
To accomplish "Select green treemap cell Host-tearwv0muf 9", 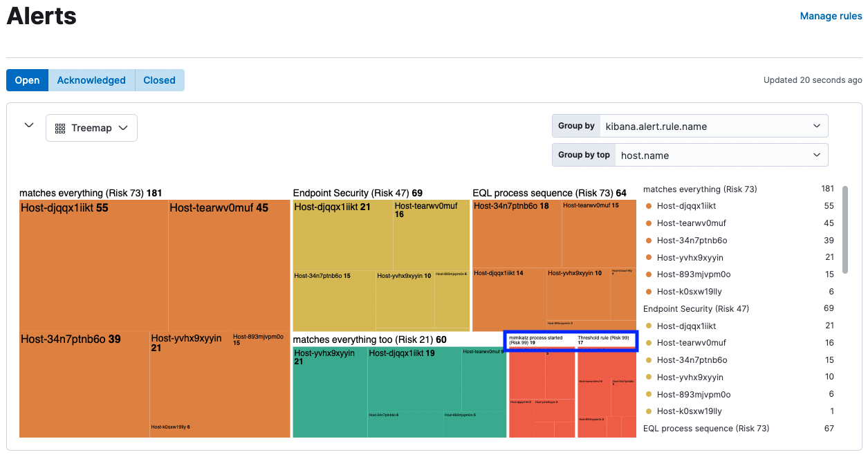I will [484, 379].
